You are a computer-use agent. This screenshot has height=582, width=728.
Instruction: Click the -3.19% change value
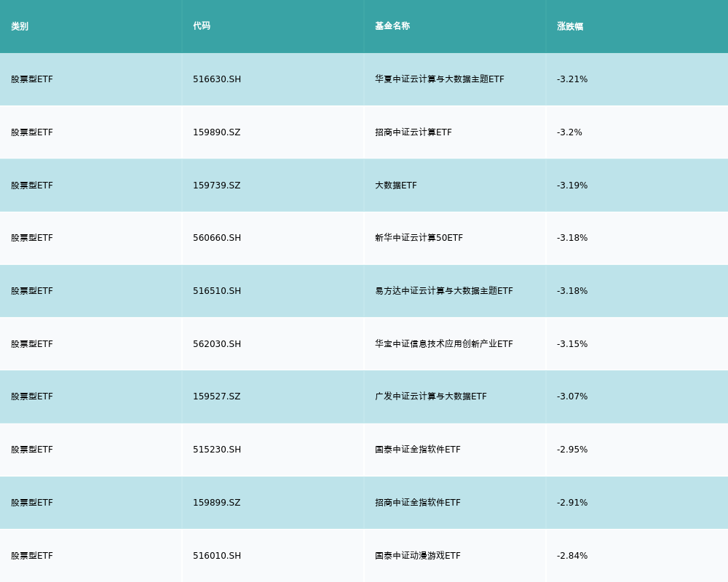click(x=572, y=186)
